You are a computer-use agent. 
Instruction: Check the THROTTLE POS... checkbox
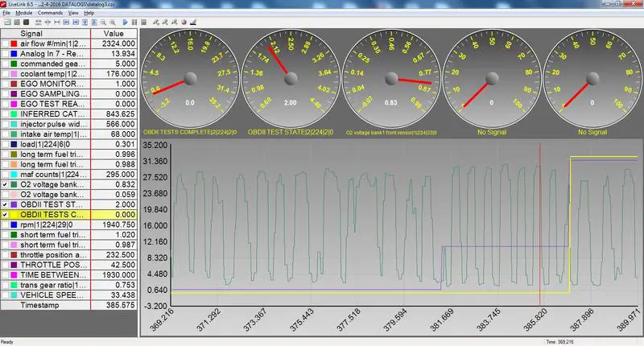pos(5,266)
